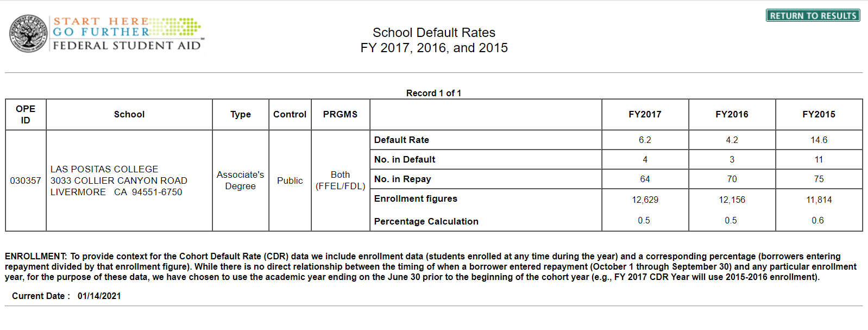This screenshot has width=868, height=330.
Task: Select the FY2016 enrollment figure 12,156
Action: (x=732, y=200)
